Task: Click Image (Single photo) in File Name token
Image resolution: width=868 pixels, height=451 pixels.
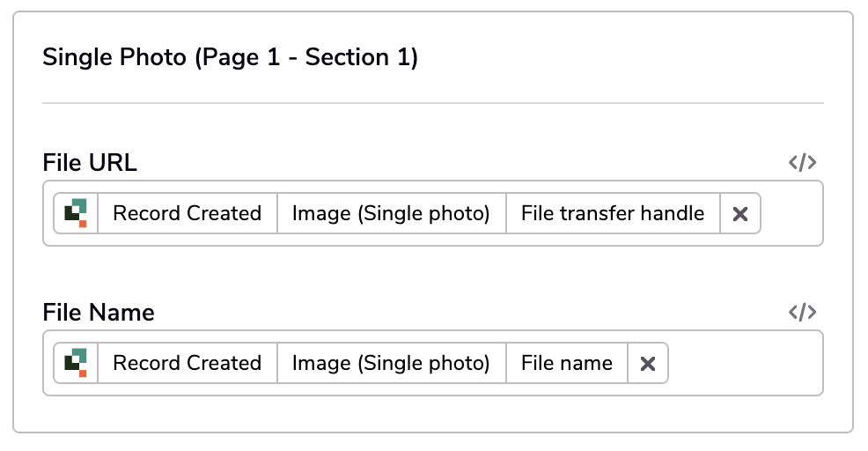Action: click(392, 364)
